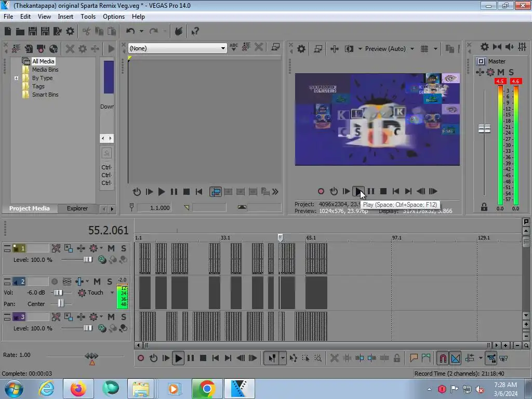Adjust track 2 Pan slider
The width and height of the screenshot is (532, 399).
pyautogui.click(x=61, y=303)
